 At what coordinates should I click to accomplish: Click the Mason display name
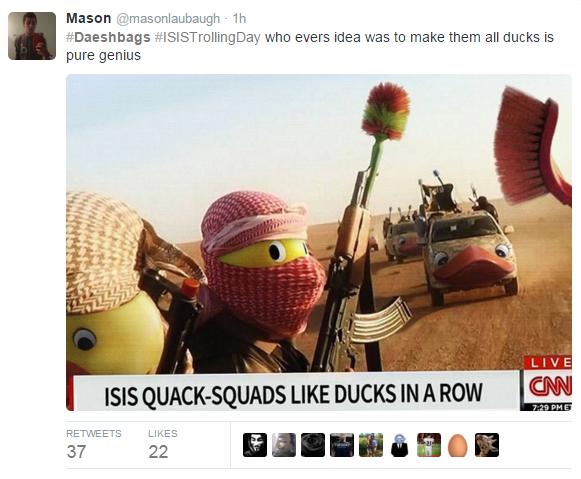coord(89,18)
